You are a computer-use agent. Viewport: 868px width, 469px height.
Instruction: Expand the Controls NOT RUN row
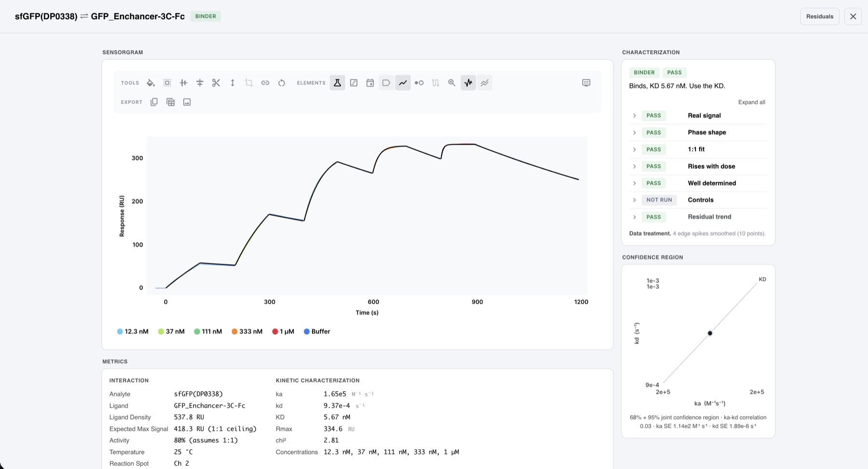698,200
